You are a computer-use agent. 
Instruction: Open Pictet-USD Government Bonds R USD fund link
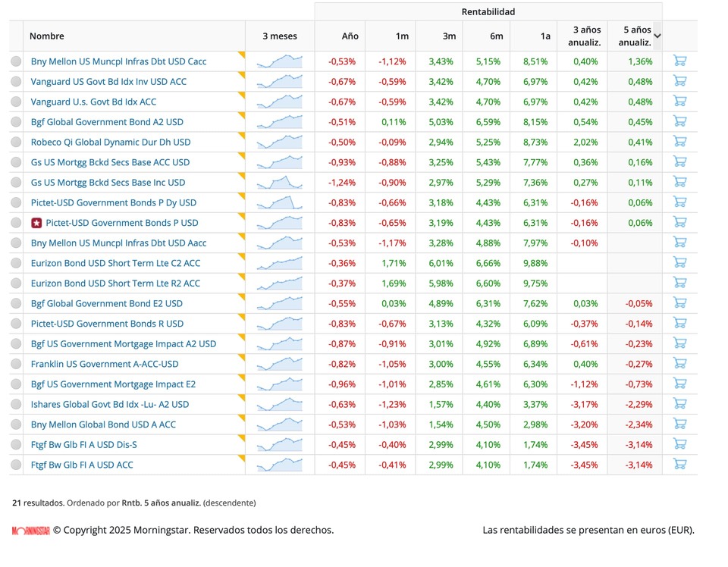coord(107,324)
